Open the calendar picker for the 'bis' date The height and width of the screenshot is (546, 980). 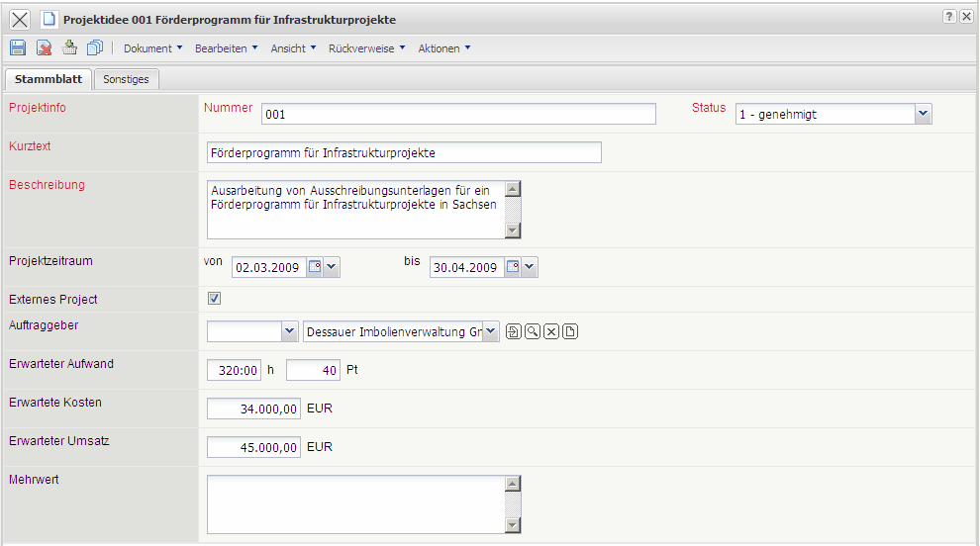click(x=513, y=267)
